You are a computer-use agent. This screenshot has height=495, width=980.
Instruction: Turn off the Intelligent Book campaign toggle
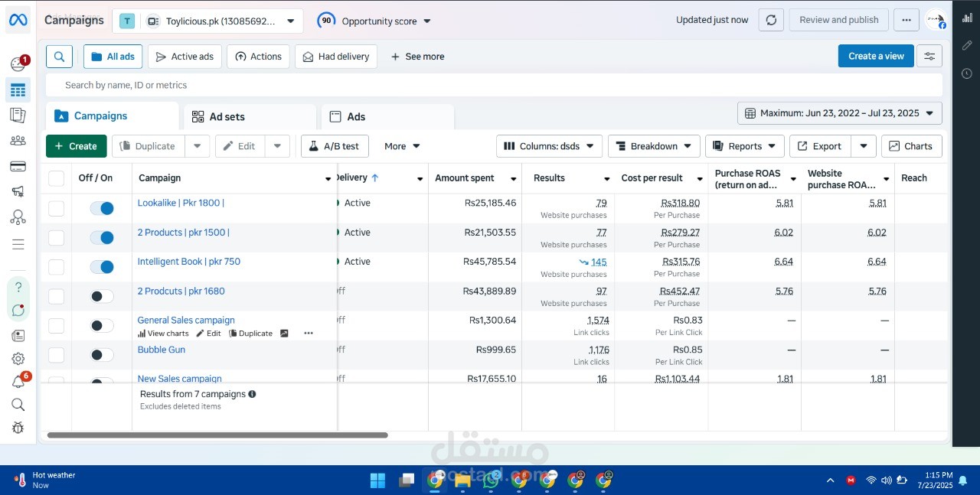102,267
